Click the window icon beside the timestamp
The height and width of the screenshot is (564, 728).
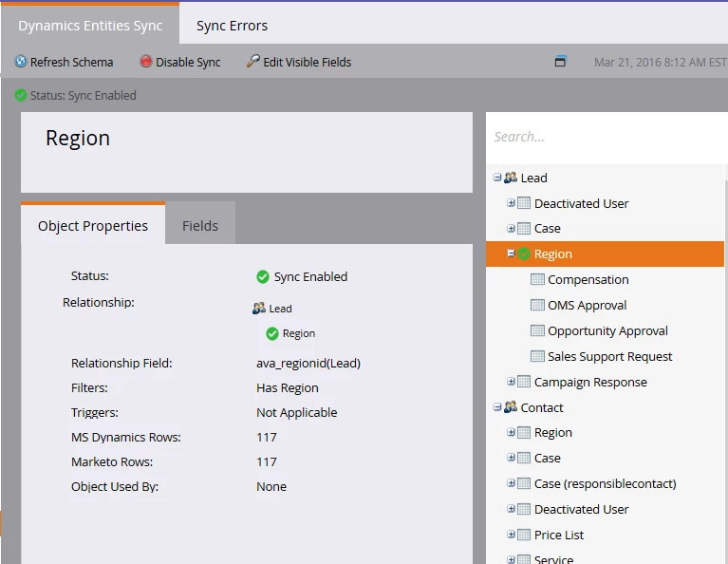(x=560, y=62)
